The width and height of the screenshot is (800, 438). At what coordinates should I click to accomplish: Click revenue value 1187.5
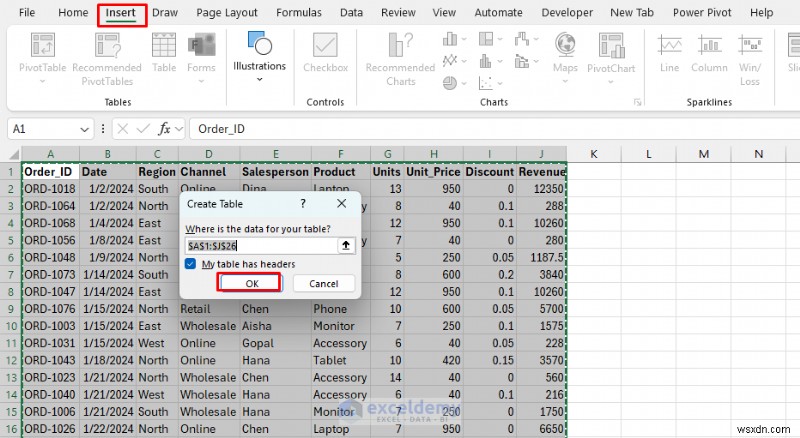[x=541, y=257]
